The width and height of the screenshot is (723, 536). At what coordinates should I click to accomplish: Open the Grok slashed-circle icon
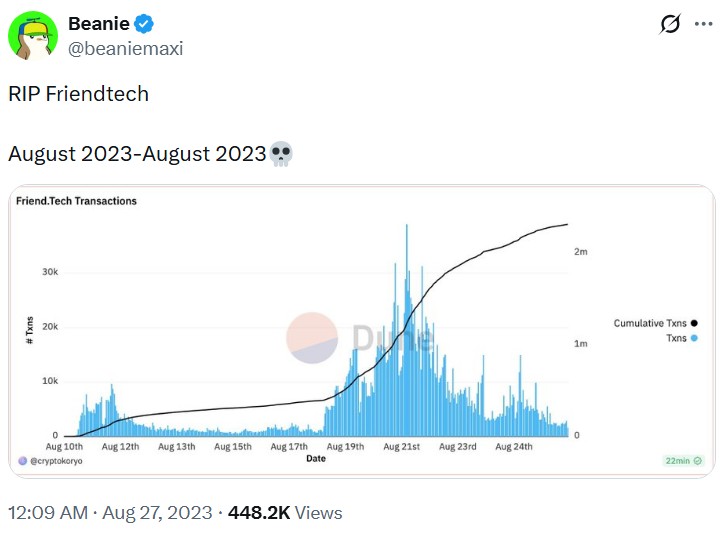[670, 24]
